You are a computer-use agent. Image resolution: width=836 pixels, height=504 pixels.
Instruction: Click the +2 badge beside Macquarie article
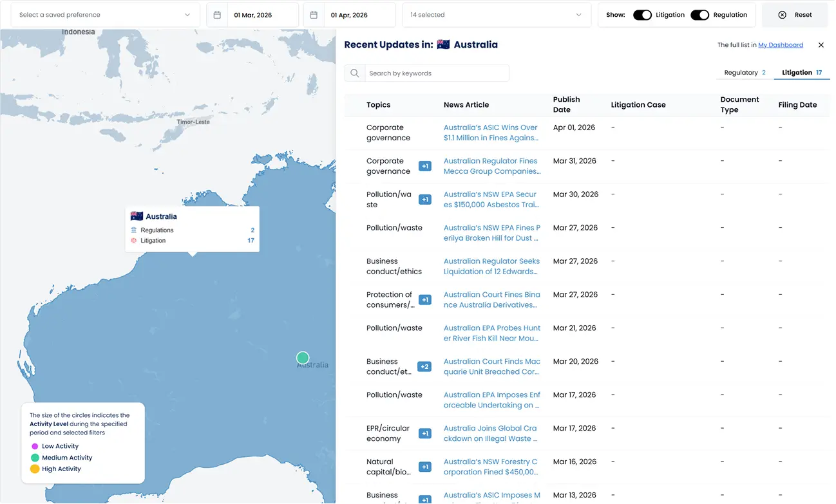click(x=424, y=367)
